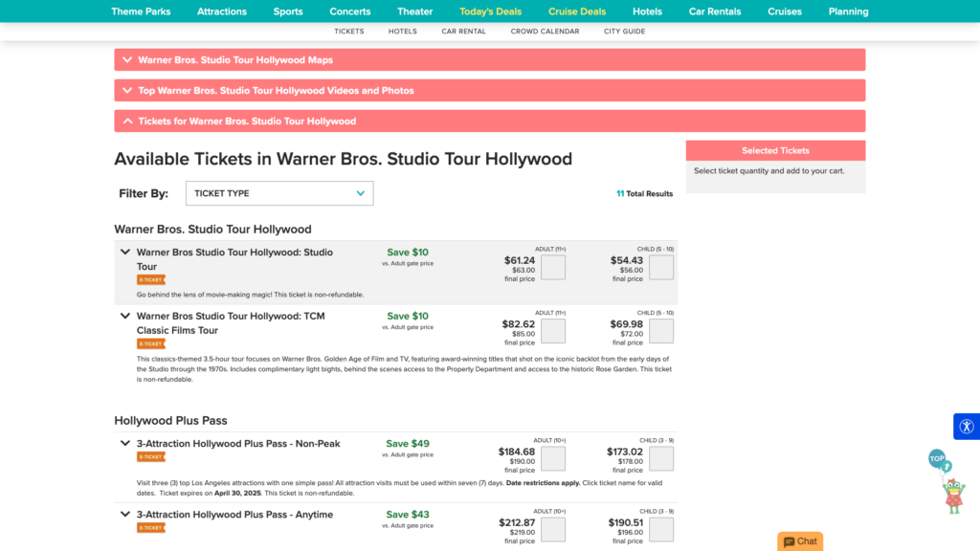The width and height of the screenshot is (980, 551).
Task: Open the accessibility options icon
Action: [967, 427]
